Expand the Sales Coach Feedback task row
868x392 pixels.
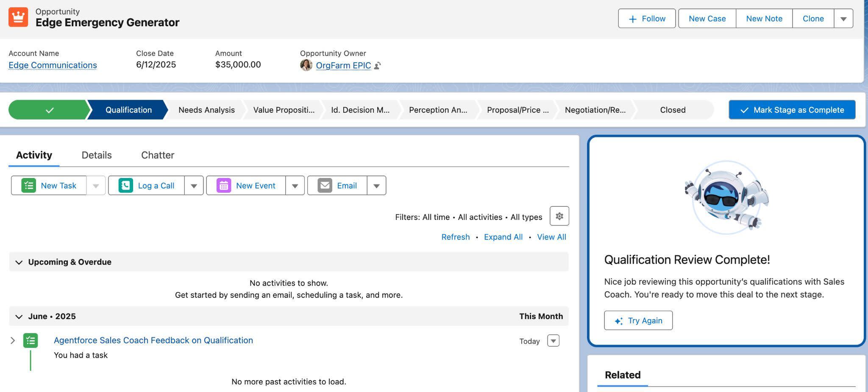click(x=13, y=340)
